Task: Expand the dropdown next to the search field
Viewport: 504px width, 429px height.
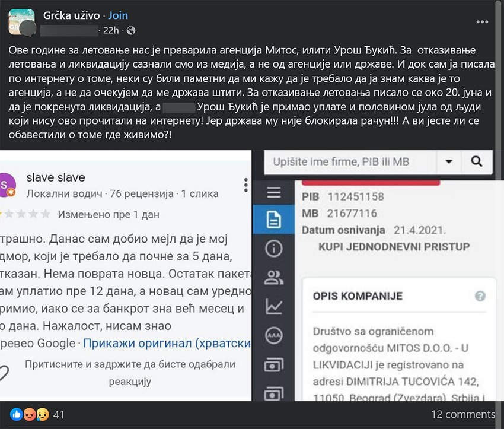Action: click(x=449, y=161)
